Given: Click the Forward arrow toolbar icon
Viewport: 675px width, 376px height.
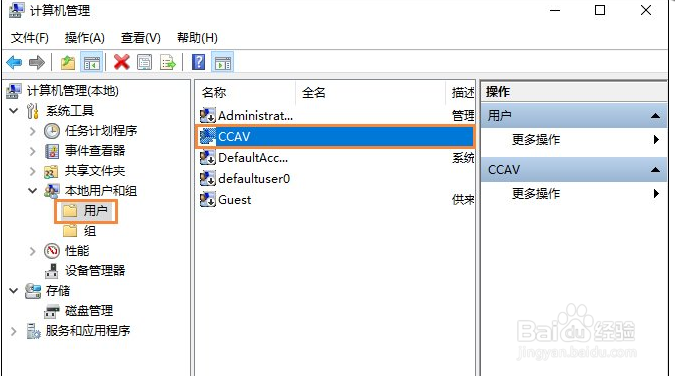Looking at the screenshot, I should click(37, 63).
